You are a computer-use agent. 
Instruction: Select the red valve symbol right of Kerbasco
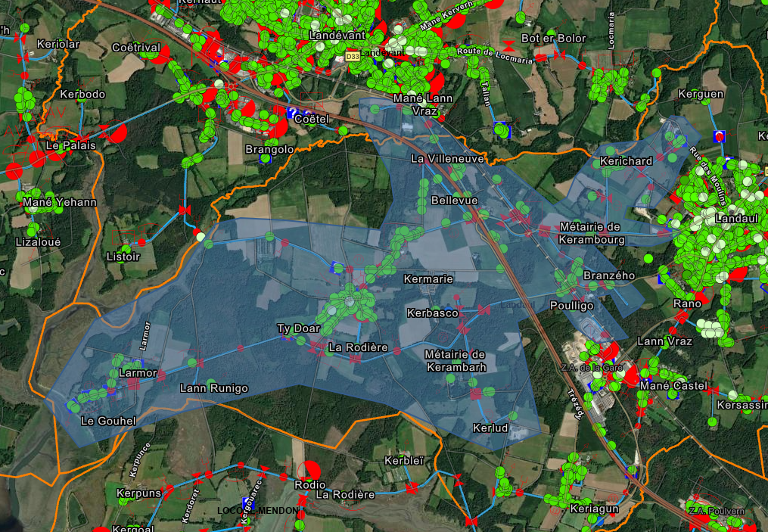tap(480, 311)
